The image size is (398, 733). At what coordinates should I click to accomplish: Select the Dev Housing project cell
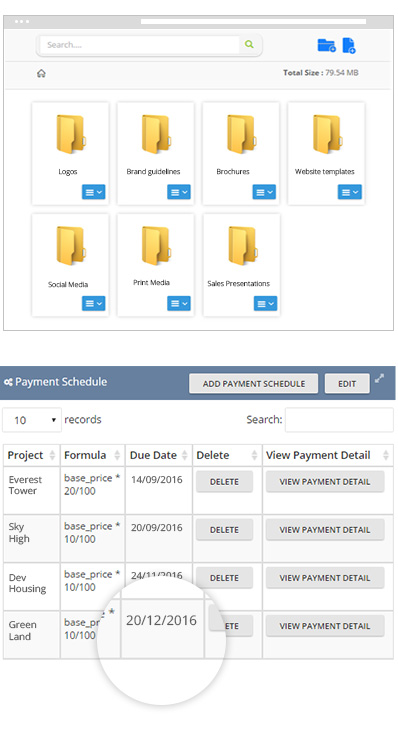(31, 587)
